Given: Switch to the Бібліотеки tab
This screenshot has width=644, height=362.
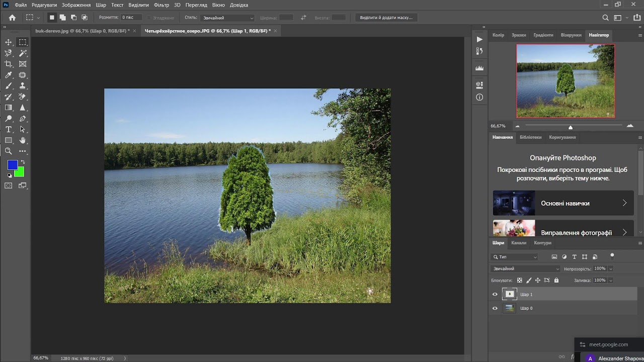Looking at the screenshot, I should click(531, 137).
